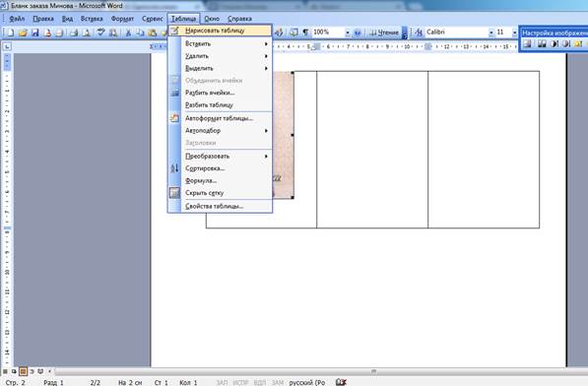Screen dimensions: 588x386
Task: Close the Таблица menu header
Action: click(x=184, y=19)
